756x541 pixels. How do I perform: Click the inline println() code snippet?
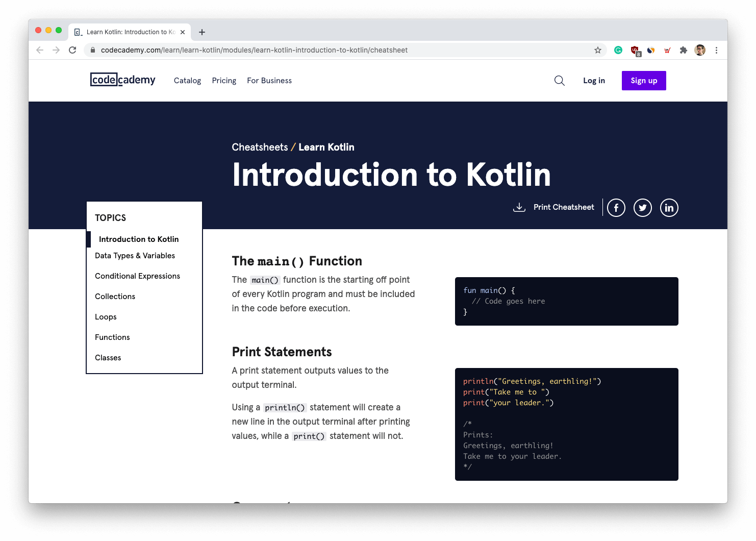285,408
